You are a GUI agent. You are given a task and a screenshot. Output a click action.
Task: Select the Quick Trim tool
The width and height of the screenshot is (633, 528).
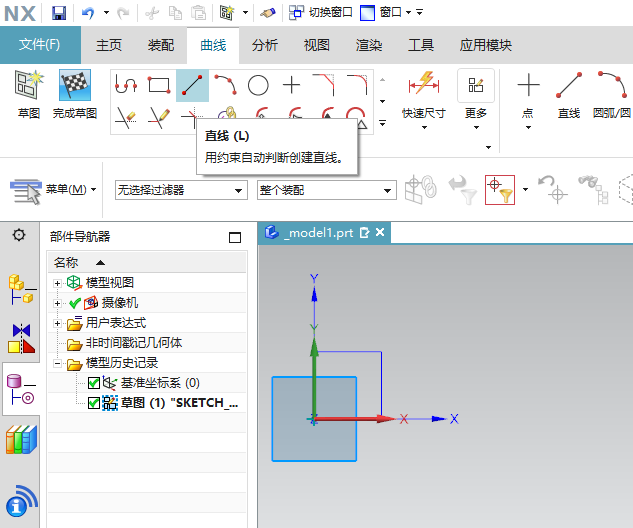point(126,117)
